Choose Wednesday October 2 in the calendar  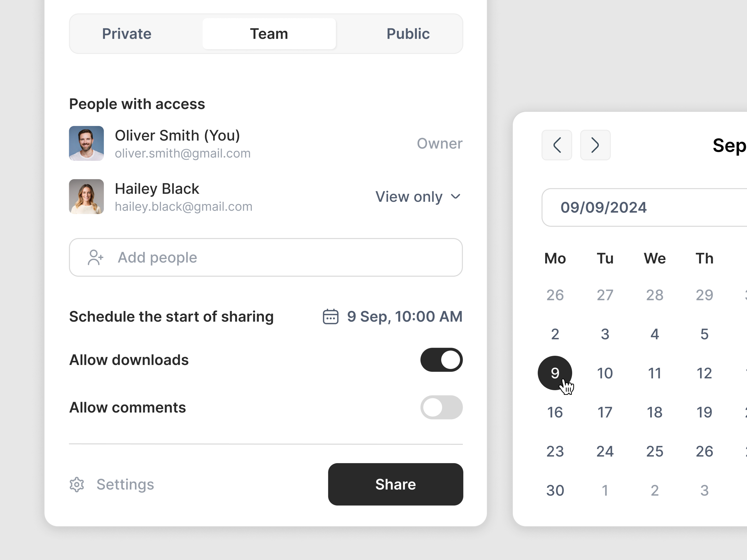655,490
